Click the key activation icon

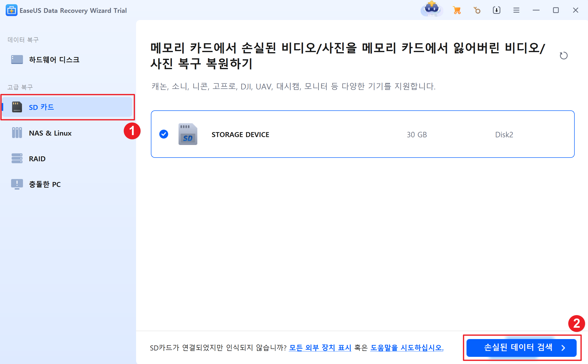pos(477,10)
